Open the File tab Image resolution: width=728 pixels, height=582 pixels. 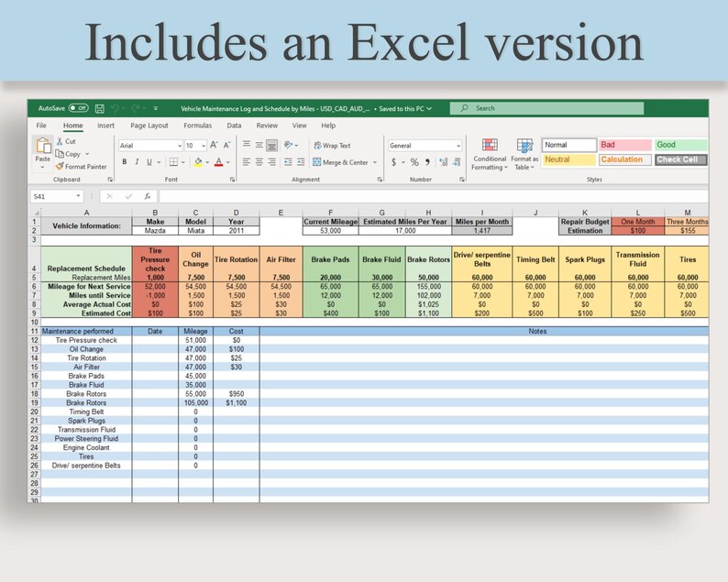(41, 126)
